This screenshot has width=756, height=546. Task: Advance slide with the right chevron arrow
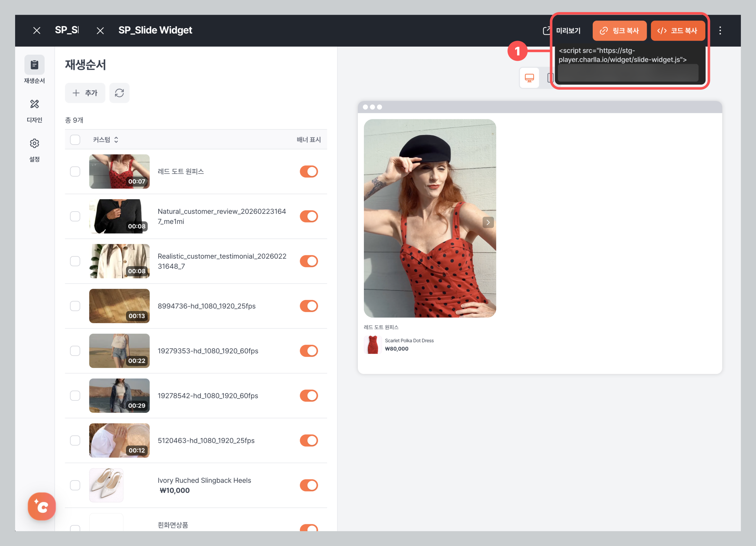pyautogui.click(x=488, y=222)
